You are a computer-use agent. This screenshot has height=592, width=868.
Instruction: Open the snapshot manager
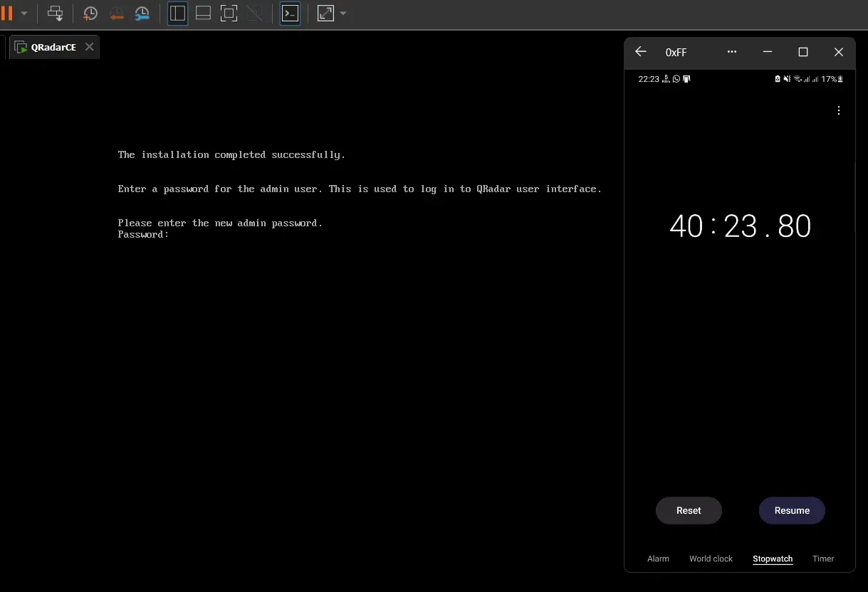pos(142,13)
